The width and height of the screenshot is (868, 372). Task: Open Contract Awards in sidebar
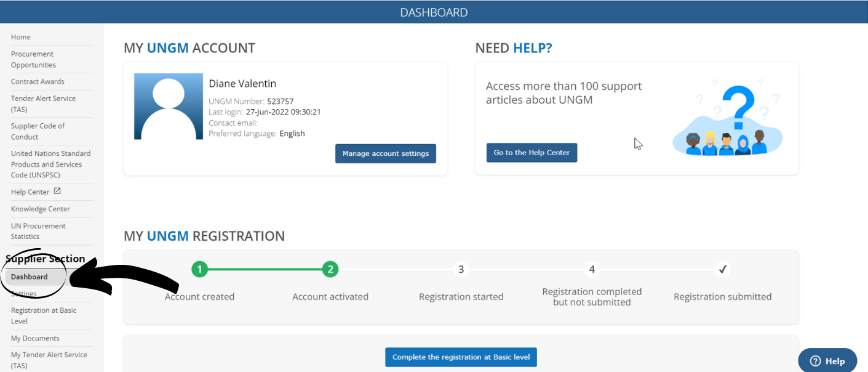[38, 81]
